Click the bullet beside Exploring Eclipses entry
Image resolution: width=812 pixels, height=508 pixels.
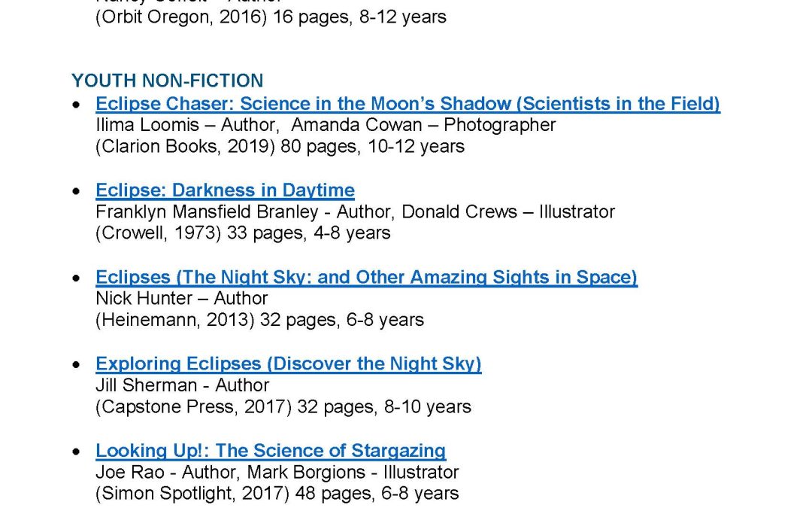(77, 365)
